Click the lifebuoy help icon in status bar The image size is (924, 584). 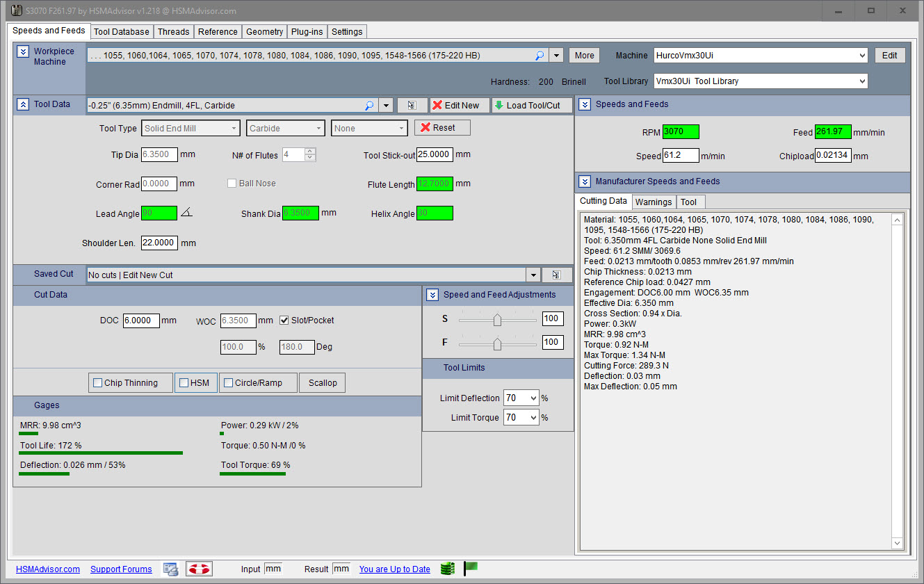(x=199, y=569)
